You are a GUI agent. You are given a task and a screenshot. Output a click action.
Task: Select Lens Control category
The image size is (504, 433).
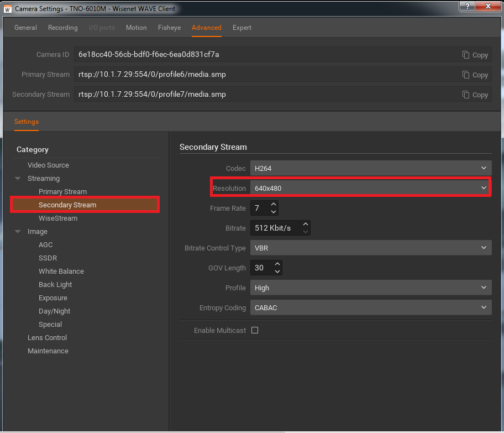click(x=48, y=338)
